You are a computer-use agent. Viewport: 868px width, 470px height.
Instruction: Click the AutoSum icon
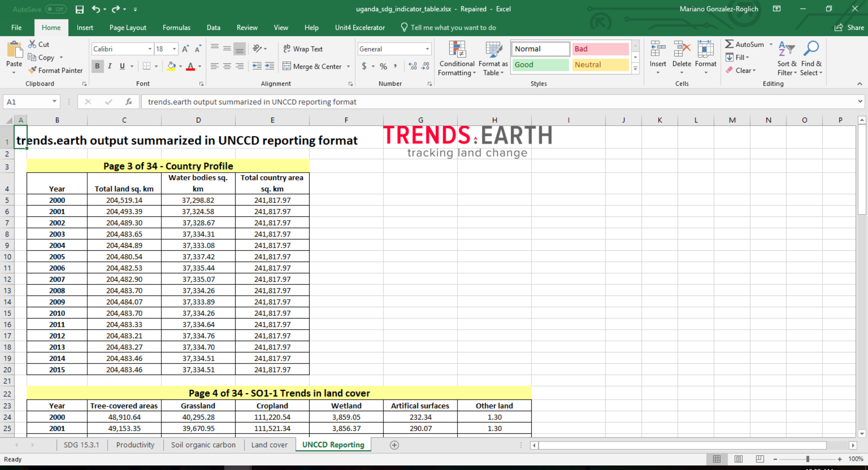tap(729, 44)
